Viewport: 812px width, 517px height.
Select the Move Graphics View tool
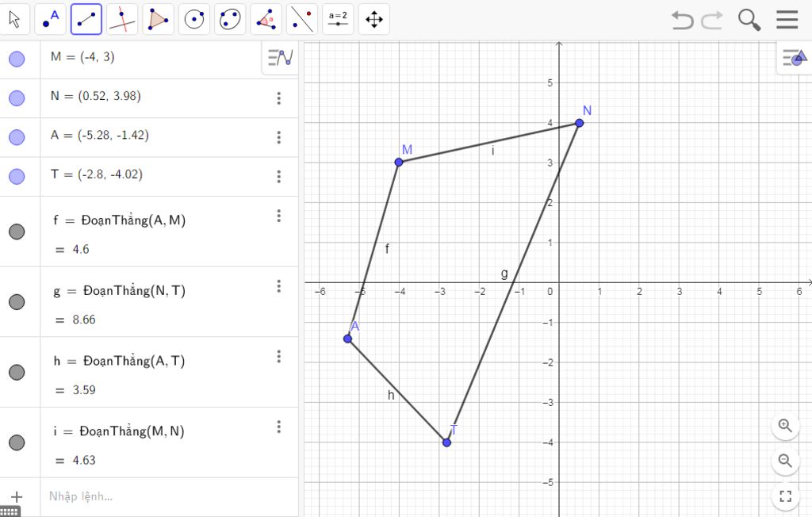coord(374,20)
